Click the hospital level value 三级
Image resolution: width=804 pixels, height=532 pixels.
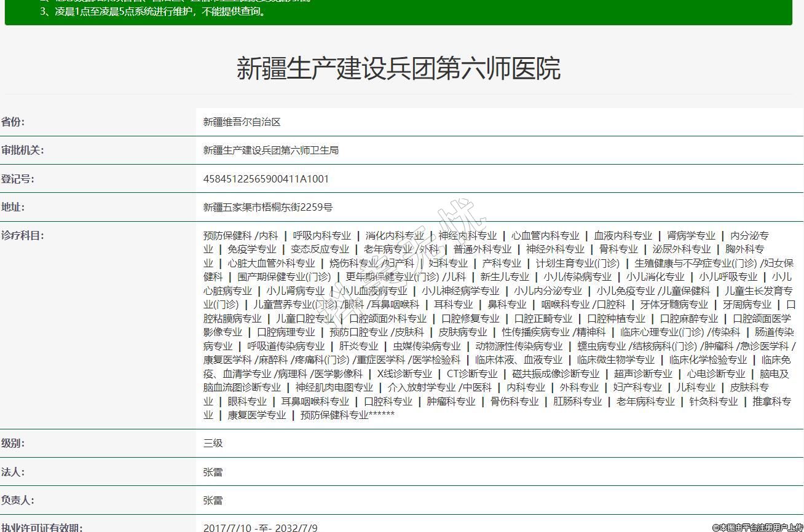pyautogui.click(x=213, y=443)
